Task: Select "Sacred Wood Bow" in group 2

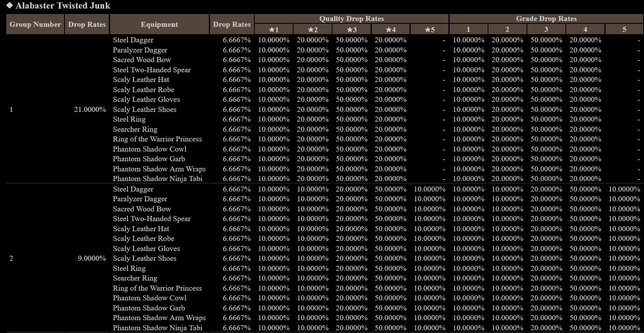Action: [142, 209]
